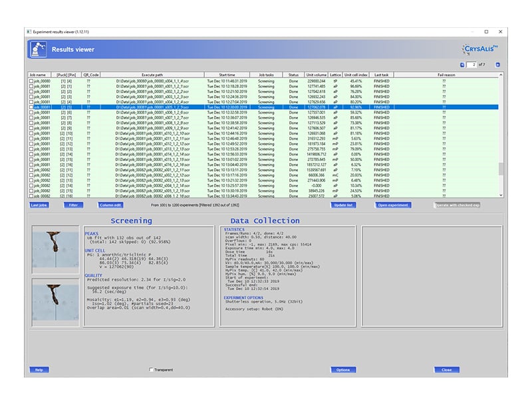
Task: Tick checkbox for job_00080 puck 1 pin 4
Action: click(31, 81)
